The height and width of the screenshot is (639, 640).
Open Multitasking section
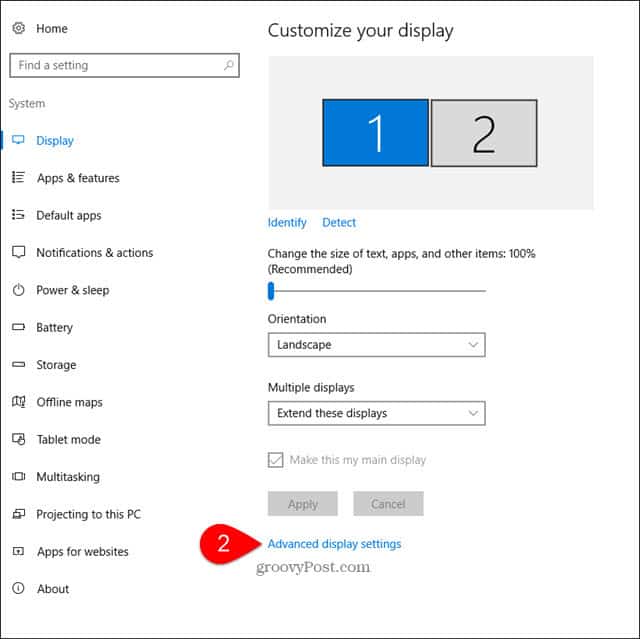[x=68, y=477]
